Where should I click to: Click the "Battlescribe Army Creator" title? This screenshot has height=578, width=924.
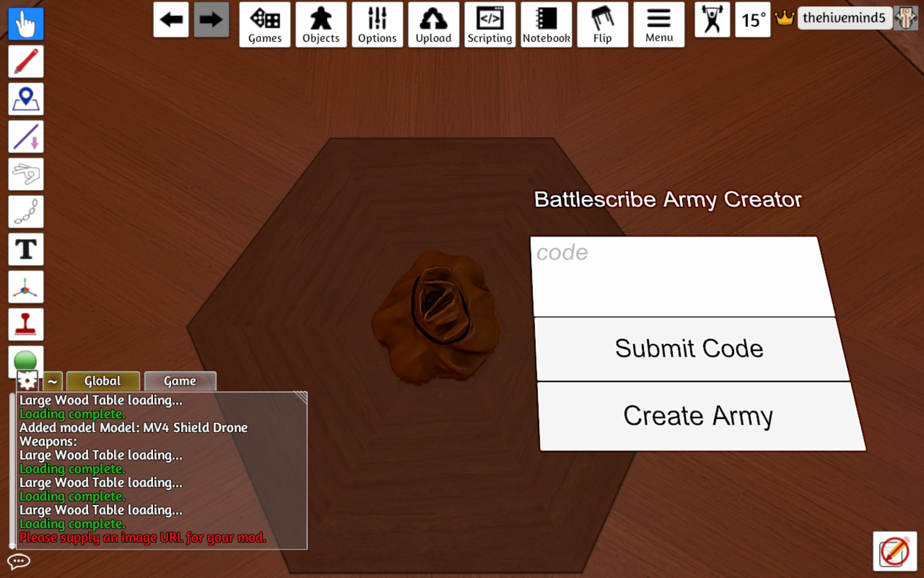coord(668,199)
